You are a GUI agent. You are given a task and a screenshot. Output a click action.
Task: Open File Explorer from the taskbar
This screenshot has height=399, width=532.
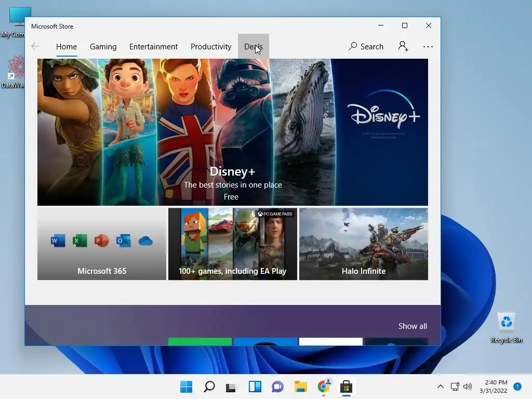[x=301, y=387]
